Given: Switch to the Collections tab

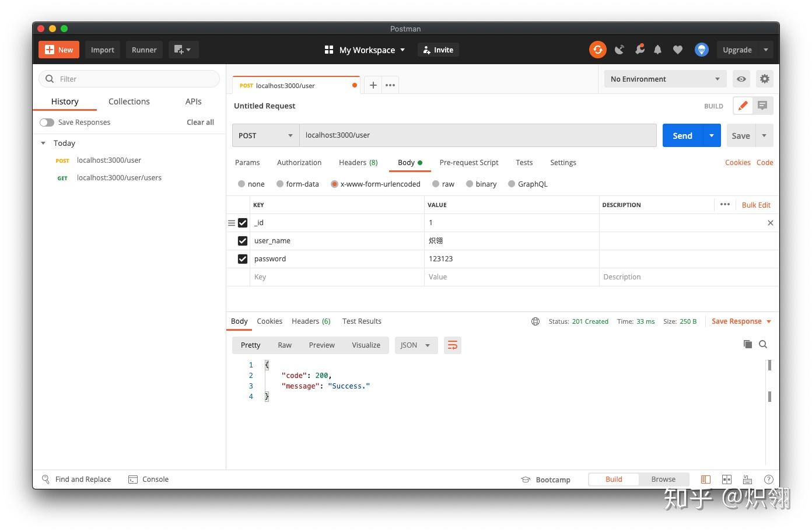Looking at the screenshot, I should [x=129, y=101].
